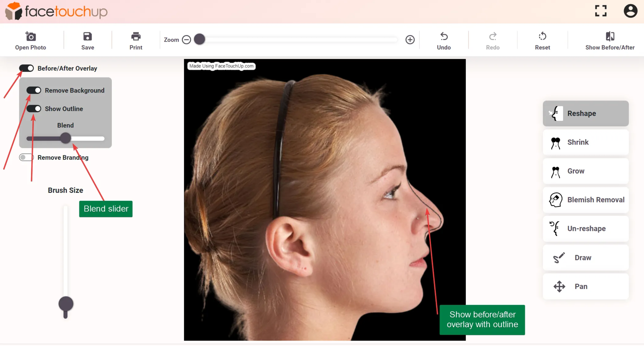
Task: Select the Pan tool
Action: point(586,286)
